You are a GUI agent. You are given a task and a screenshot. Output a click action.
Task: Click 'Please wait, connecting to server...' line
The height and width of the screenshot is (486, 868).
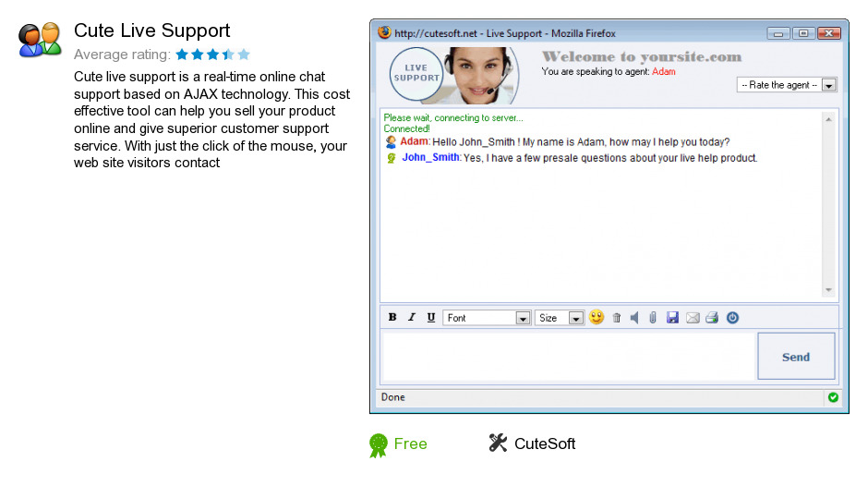tap(453, 117)
